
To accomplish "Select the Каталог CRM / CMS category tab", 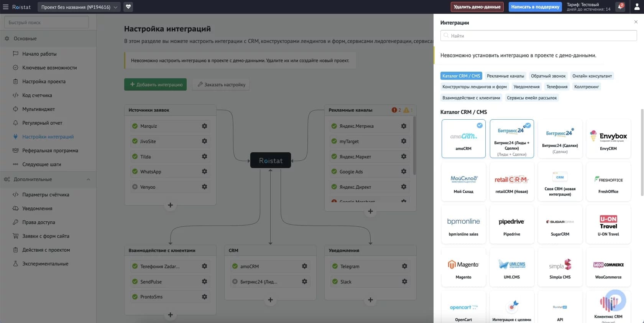I will [461, 76].
